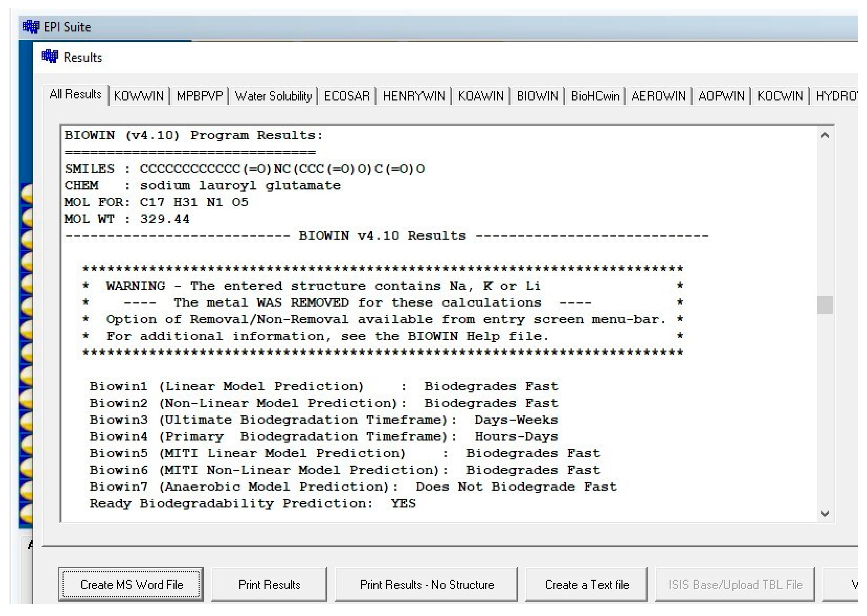Switch to the ECOSAR tab
Screen dimensions: 867x616
pos(347,96)
